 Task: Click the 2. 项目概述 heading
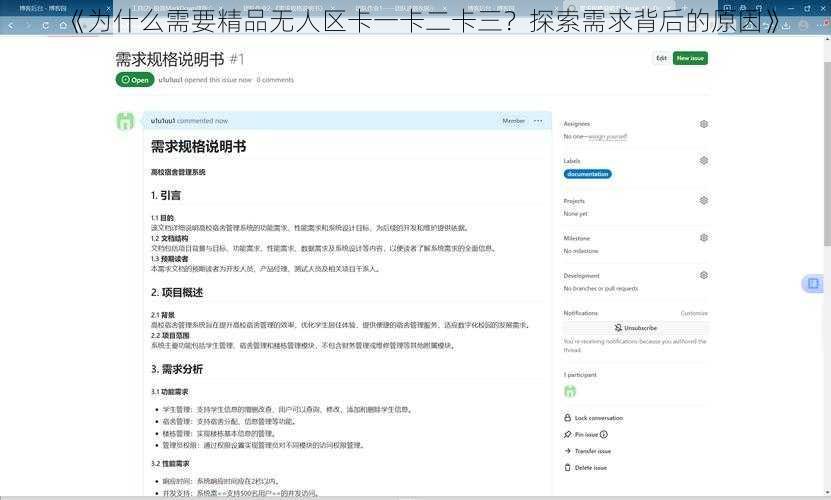point(177,292)
